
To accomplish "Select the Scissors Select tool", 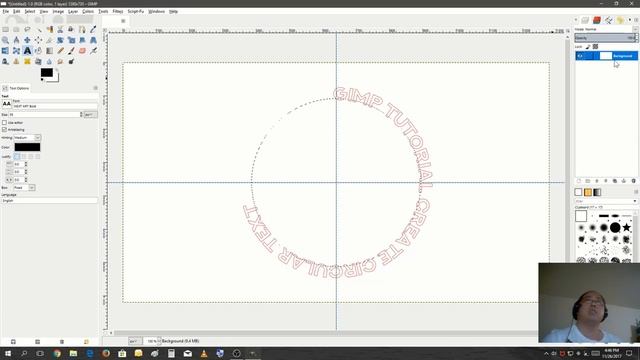I will pos(60,29).
